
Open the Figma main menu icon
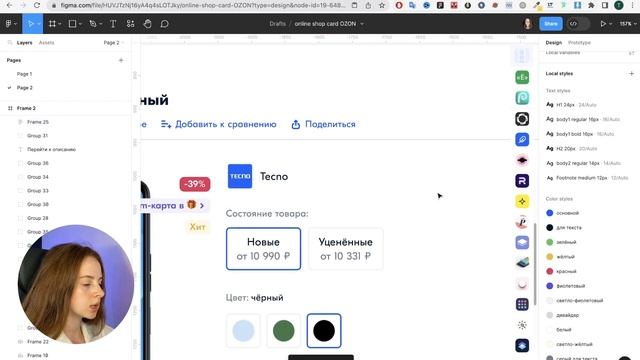(x=9, y=24)
